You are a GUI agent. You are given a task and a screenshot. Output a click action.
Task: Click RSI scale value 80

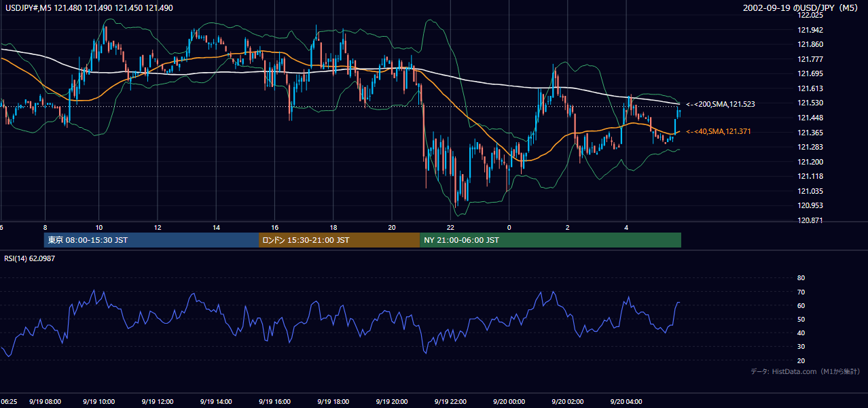pos(801,278)
